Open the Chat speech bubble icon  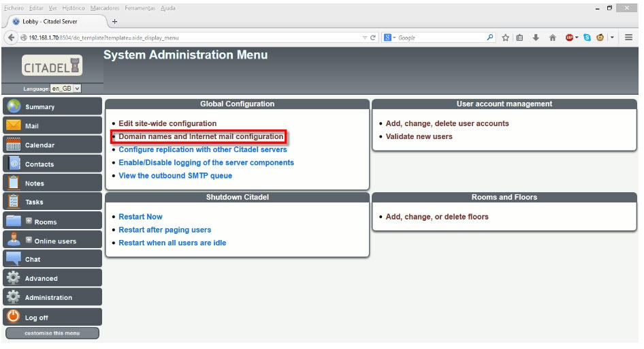(x=14, y=259)
